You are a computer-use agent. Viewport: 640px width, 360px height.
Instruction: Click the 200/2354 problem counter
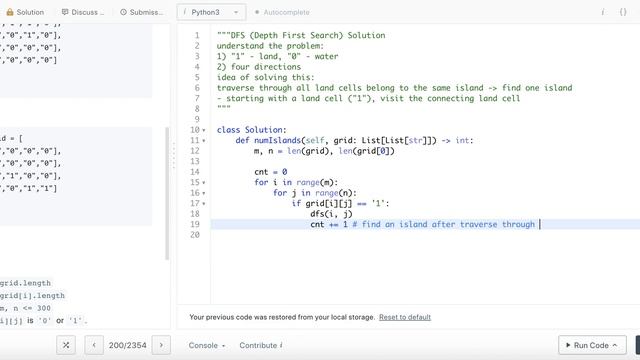tap(127, 345)
